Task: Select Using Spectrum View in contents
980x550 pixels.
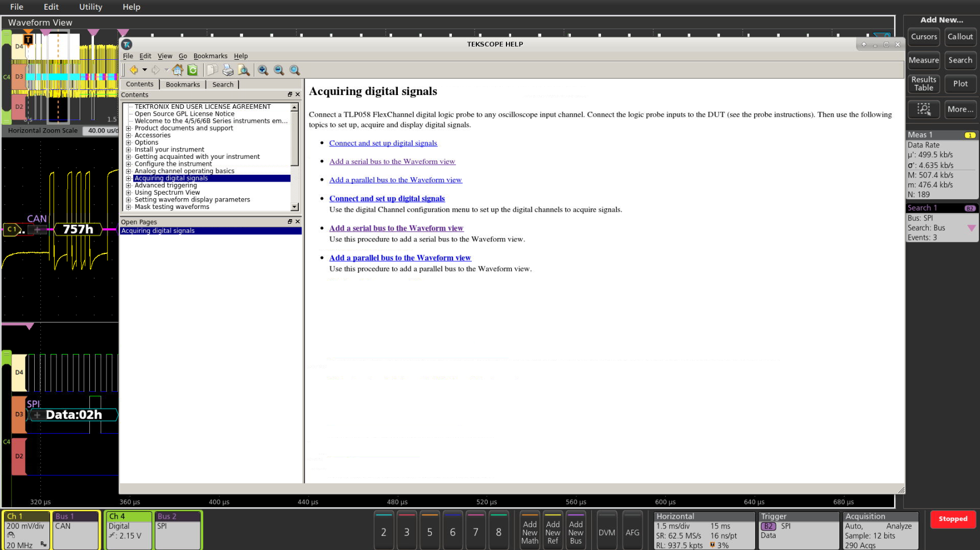Action: 167,192
